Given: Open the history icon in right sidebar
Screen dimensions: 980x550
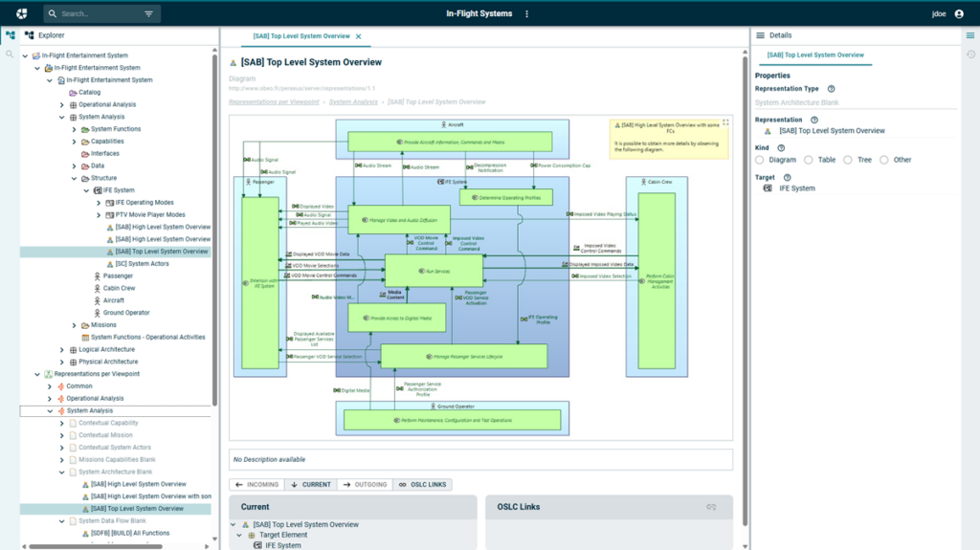Looking at the screenshot, I should point(970,54).
